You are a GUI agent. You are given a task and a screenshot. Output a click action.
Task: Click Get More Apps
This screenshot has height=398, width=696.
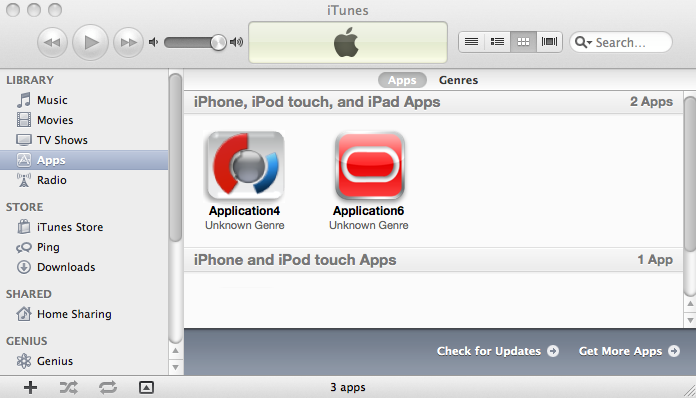[629, 351]
